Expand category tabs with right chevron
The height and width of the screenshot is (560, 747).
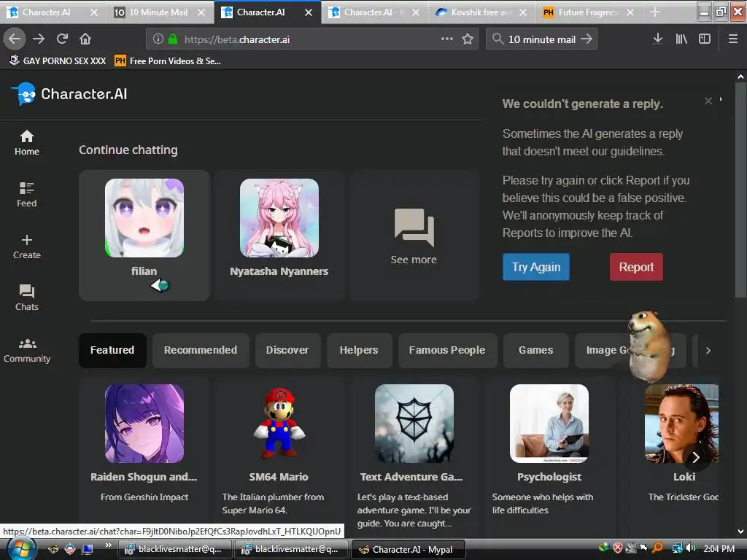coord(708,351)
